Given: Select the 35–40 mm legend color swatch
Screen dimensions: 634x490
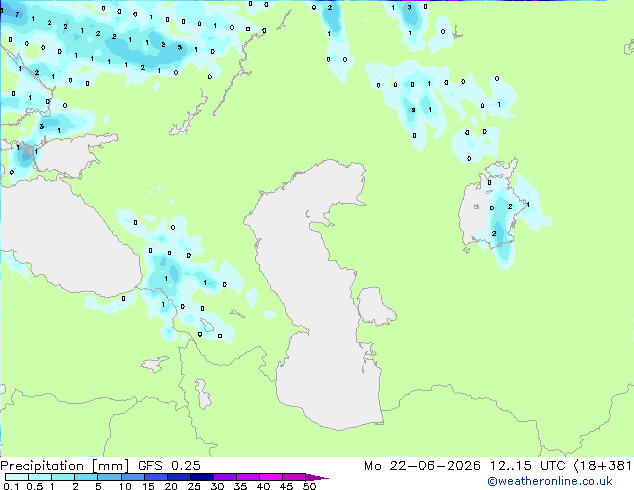Looking at the screenshot, I should 247,477.
